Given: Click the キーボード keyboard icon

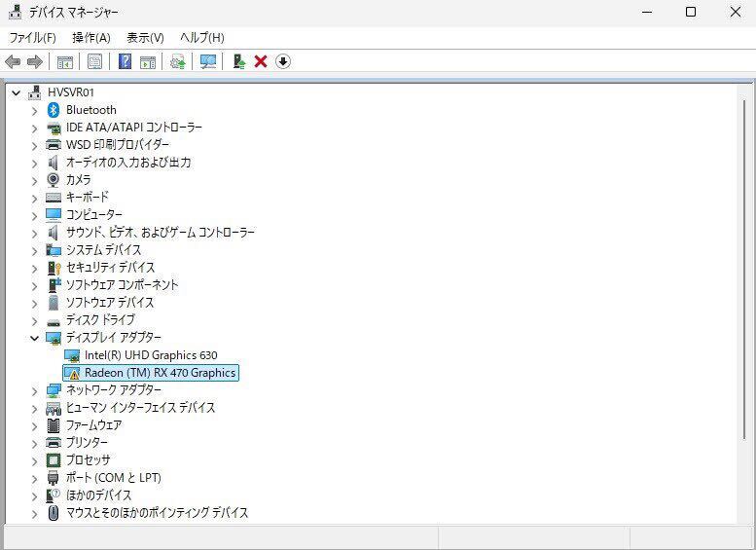Looking at the screenshot, I should (54, 198).
